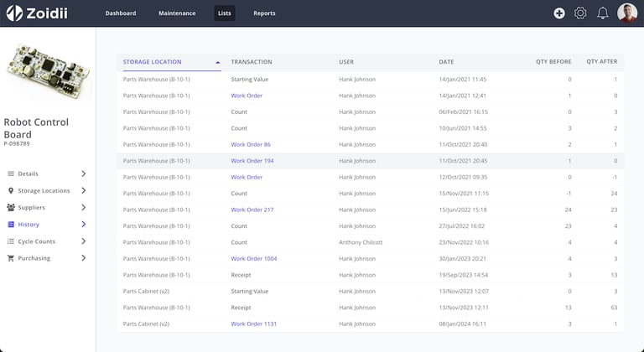Click the Count cell dated 06/Feb/2021
The width and height of the screenshot is (644, 352).
239,111
